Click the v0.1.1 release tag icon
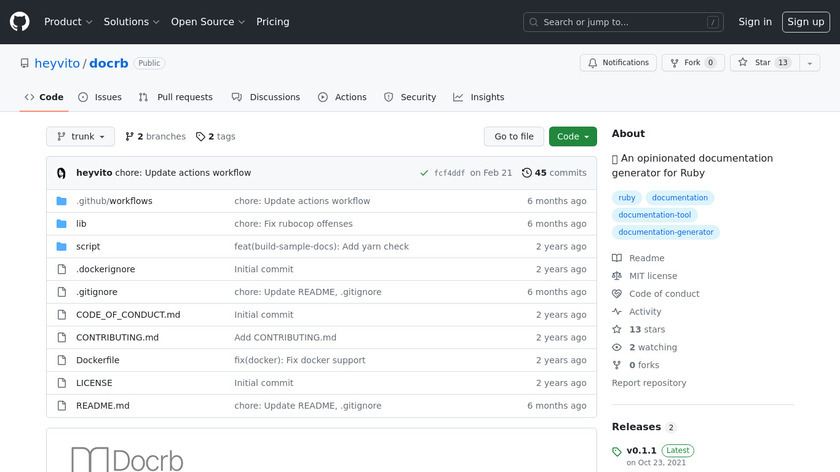840x472 pixels. click(617, 452)
